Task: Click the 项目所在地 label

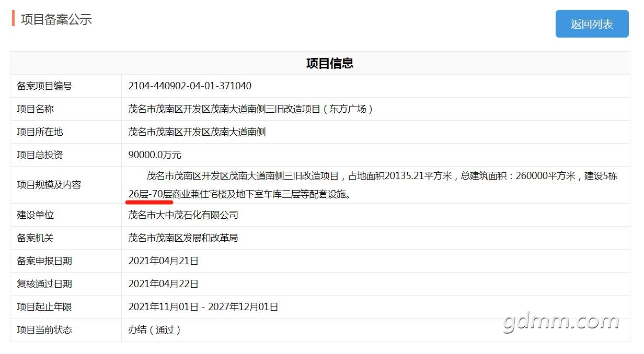Action: click(40, 132)
